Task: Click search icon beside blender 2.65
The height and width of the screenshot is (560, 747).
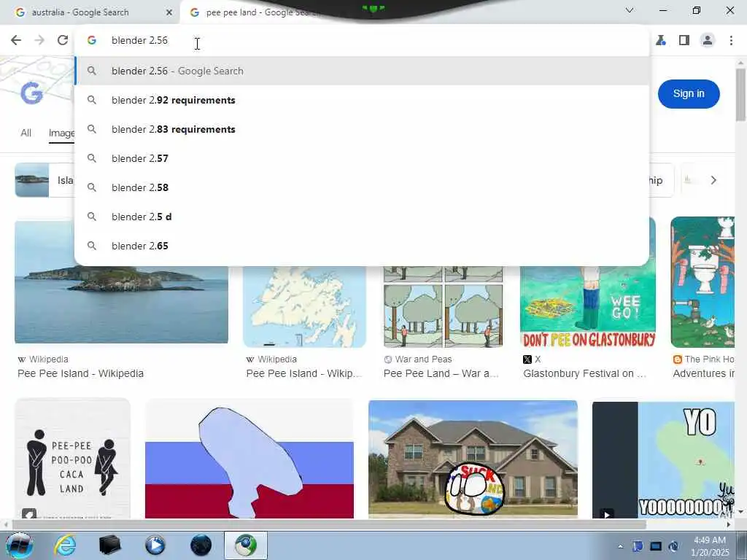Action: pyautogui.click(x=92, y=246)
